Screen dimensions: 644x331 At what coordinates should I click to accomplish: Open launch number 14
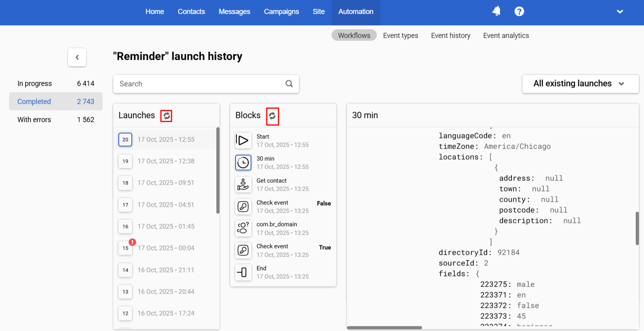125,270
